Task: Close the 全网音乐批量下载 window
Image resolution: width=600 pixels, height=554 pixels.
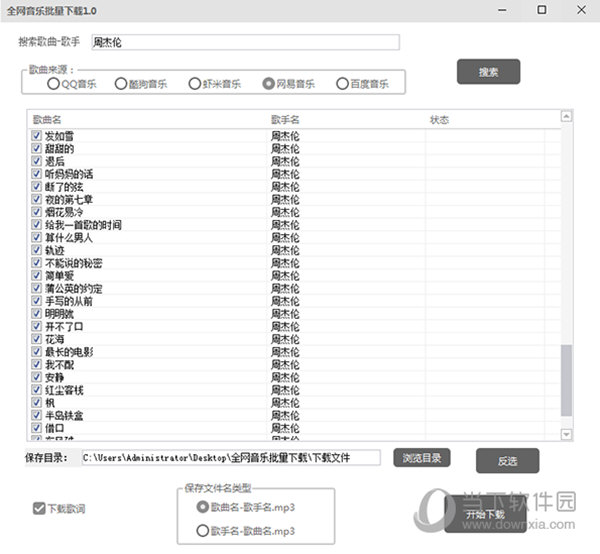Action: click(581, 10)
